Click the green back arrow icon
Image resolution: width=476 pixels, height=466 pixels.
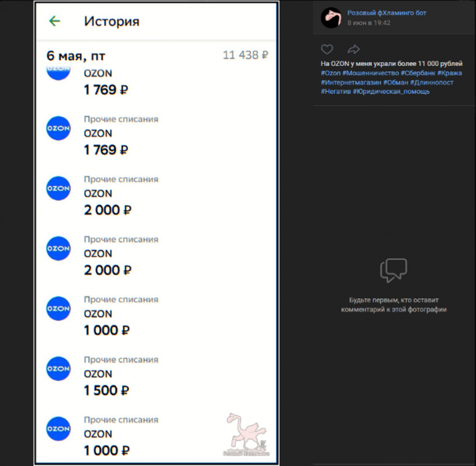pyautogui.click(x=55, y=21)
